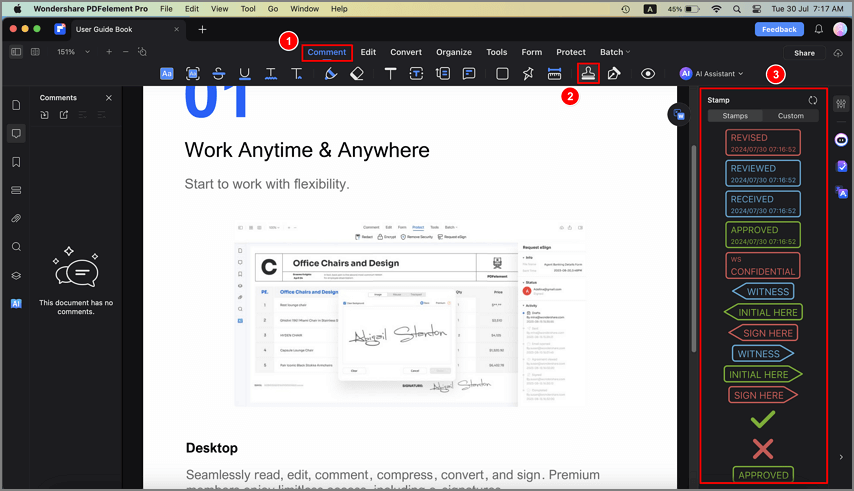Toggle Hide Comments eye icon
Image resolution: width=854 pixels, height=491 pixels.
[x=648, y=73]
